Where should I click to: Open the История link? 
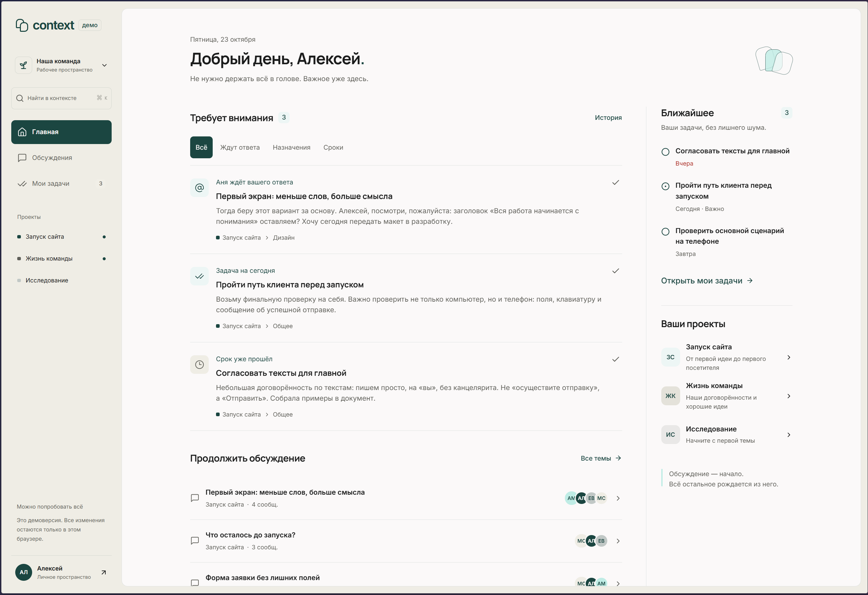point(608,118)
